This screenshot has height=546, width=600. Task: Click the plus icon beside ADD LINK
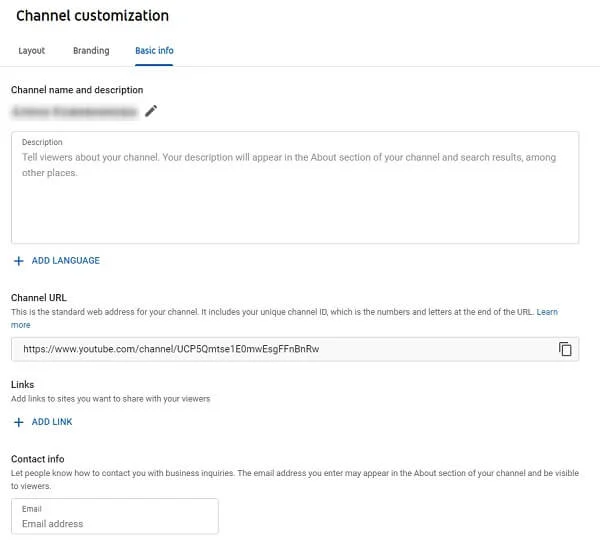[x=19, y=422]
